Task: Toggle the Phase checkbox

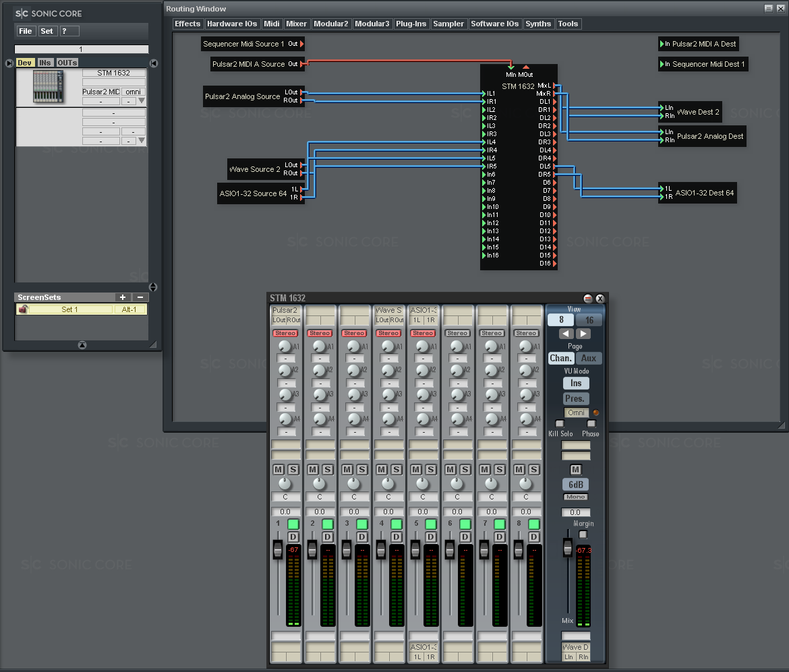Action: [591, 423]
